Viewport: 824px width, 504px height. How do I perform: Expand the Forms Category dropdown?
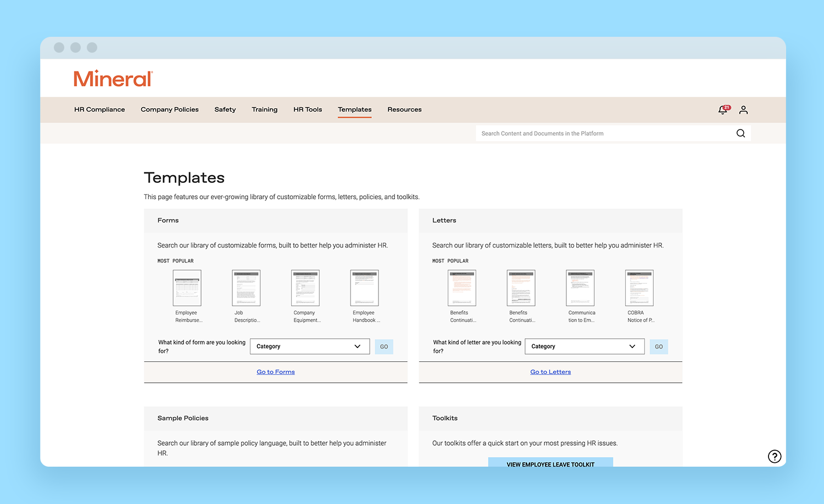coord(309,346)
